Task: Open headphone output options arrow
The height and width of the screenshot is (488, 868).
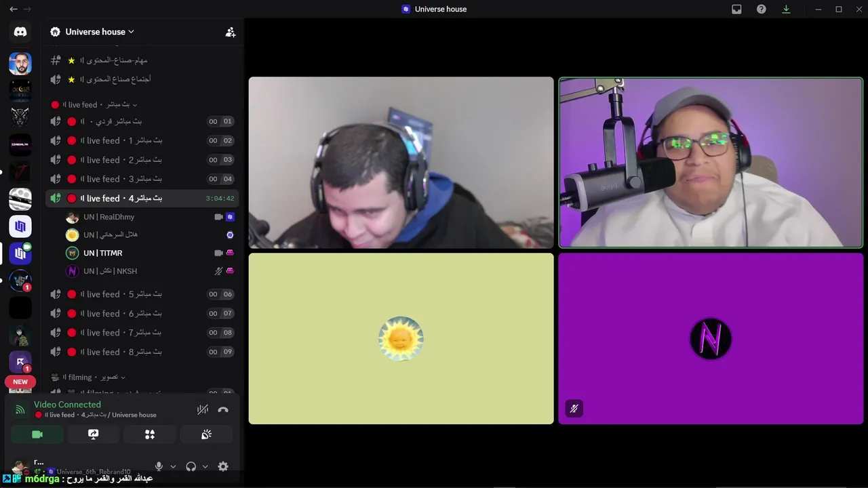Action: (x=205, y=466)
